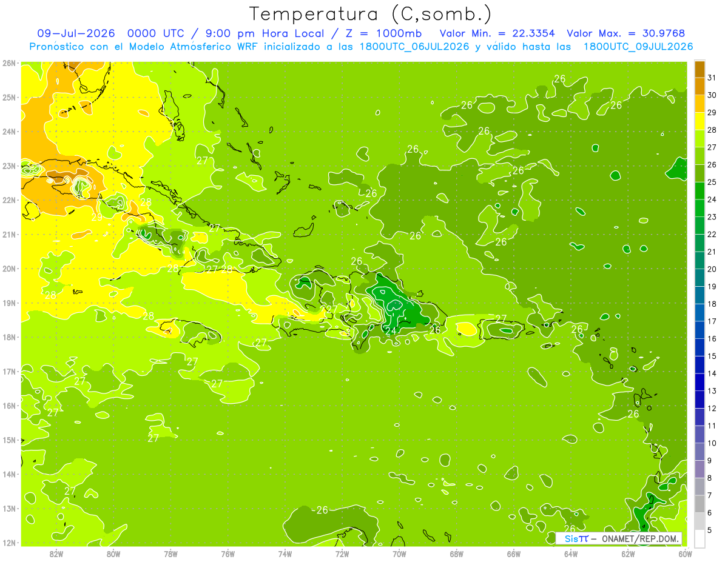Click the 29 contour label near Cuba
728x562 pixels.
(x=98, y=217)
